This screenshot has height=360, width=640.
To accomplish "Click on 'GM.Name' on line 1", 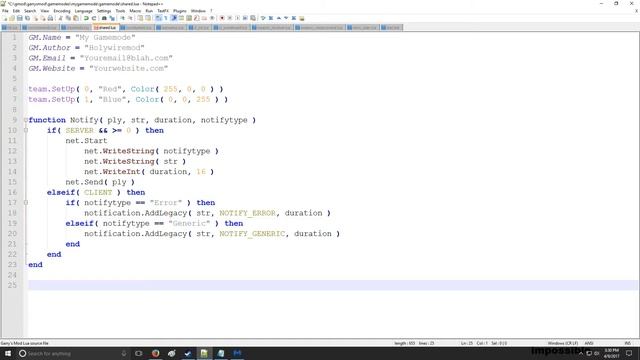I will (44, 38).
